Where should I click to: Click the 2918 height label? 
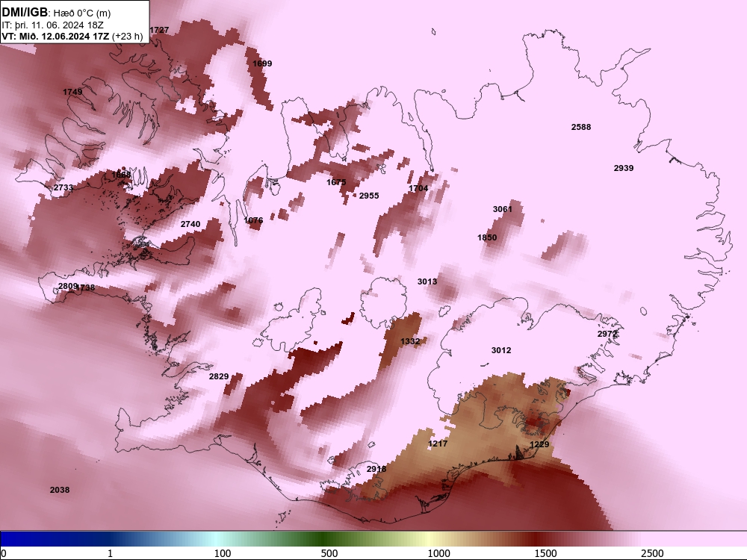(376, 469)
